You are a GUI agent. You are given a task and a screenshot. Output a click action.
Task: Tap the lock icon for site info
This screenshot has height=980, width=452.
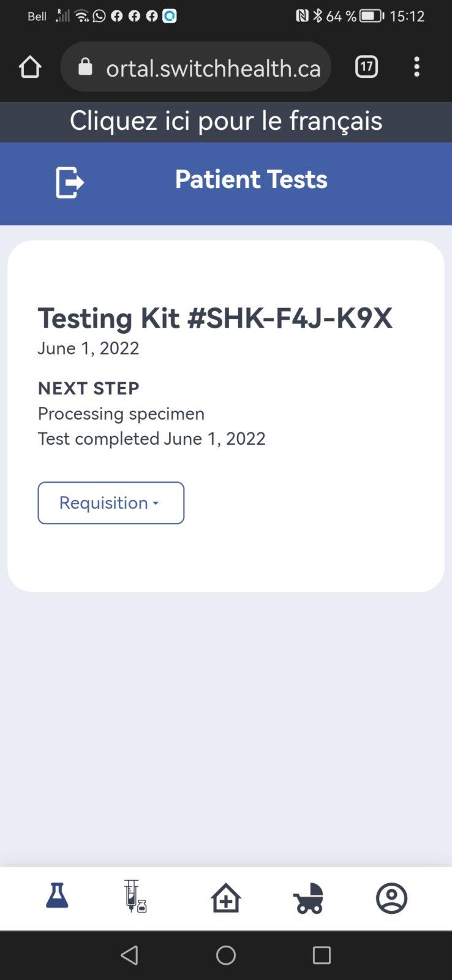pyautogui.click(x=86, y=67)
